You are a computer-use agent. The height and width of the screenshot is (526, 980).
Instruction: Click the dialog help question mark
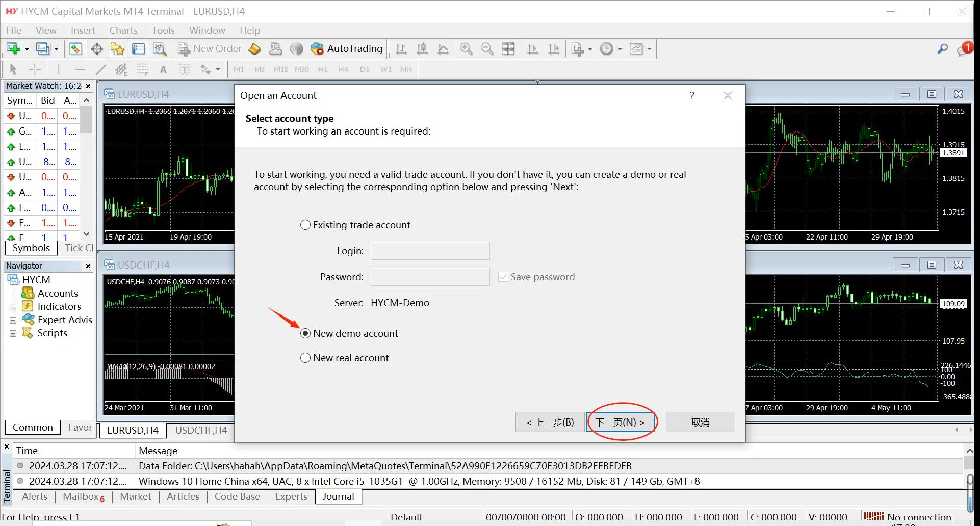coord(692,95)
